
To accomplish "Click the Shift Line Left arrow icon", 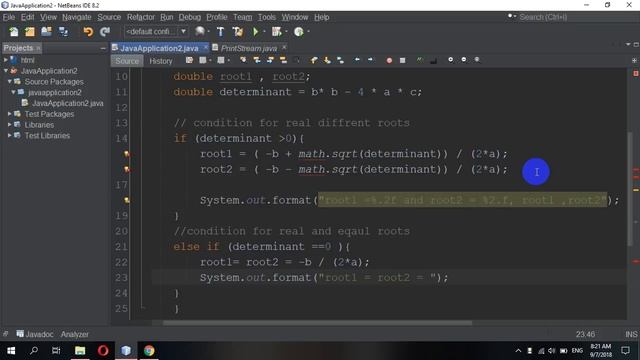I will [x=357, y=60].
